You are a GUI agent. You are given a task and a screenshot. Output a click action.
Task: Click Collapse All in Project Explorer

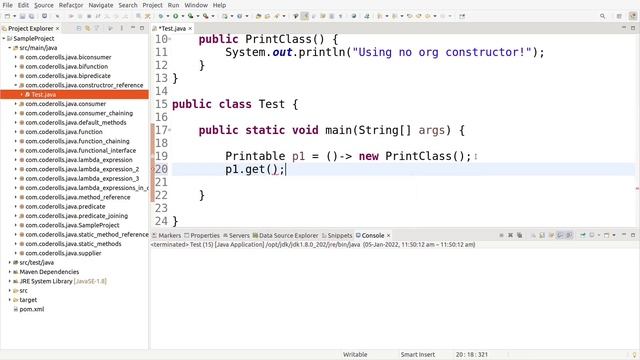pyautogui.click(x=79, y=28)
